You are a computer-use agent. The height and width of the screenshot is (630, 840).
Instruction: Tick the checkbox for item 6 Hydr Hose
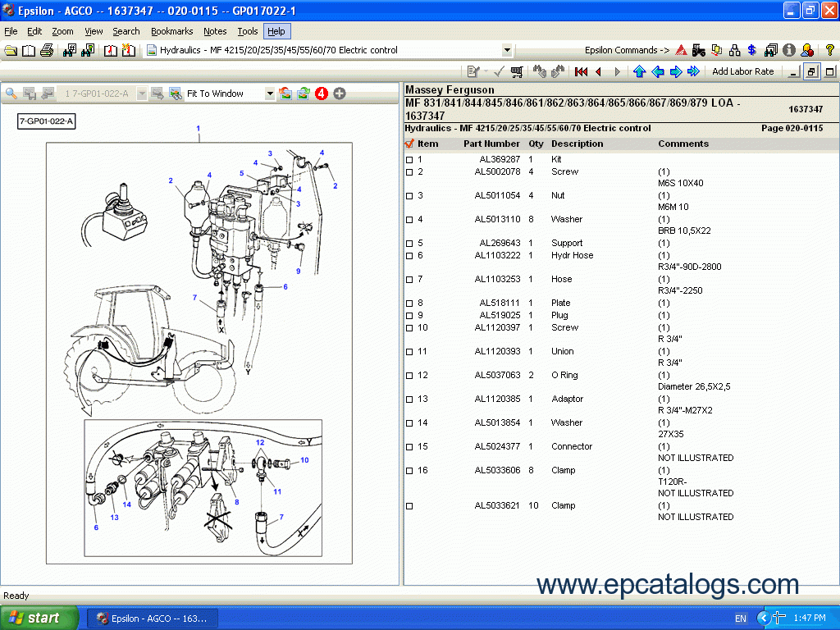[409, 256]
